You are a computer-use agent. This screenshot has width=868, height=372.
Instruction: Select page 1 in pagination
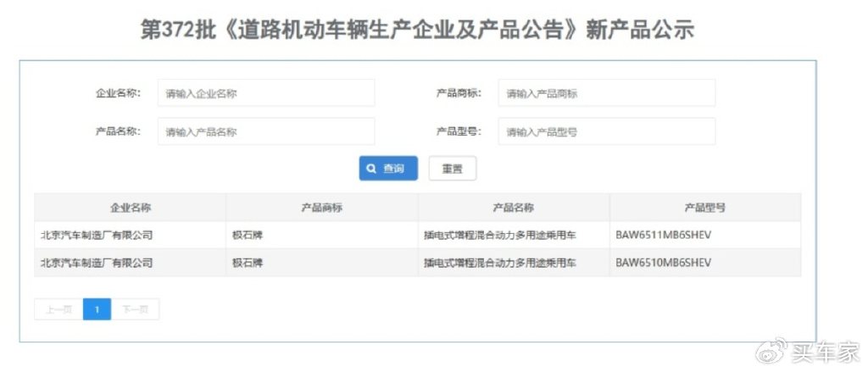(97, 309)
